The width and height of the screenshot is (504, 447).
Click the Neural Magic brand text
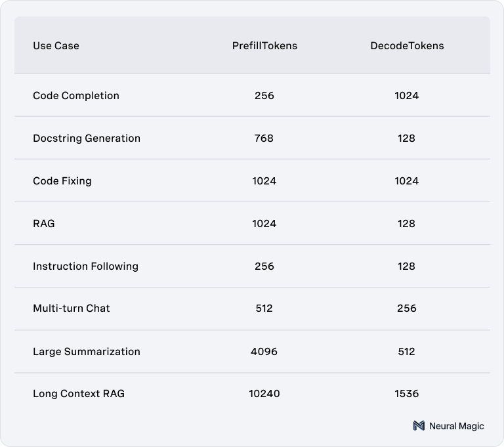point(456,426)
